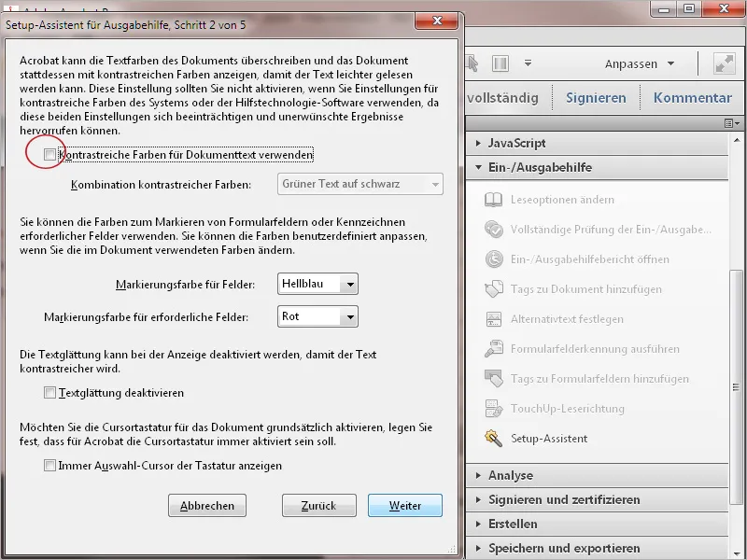Click the Abbrechen button

[x=207, y=504]
